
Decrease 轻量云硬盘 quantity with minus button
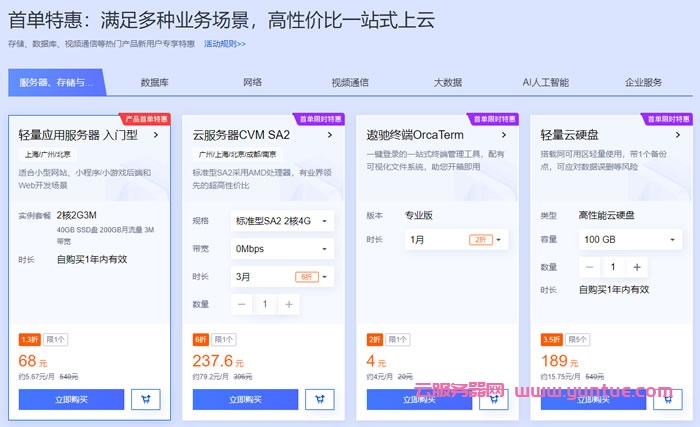(590, 267)
